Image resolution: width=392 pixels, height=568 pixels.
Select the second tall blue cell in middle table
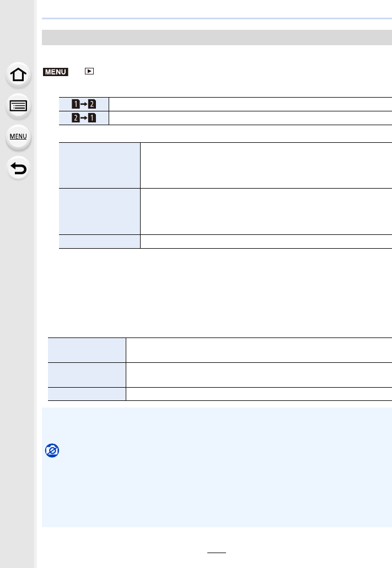coord(100,212)
